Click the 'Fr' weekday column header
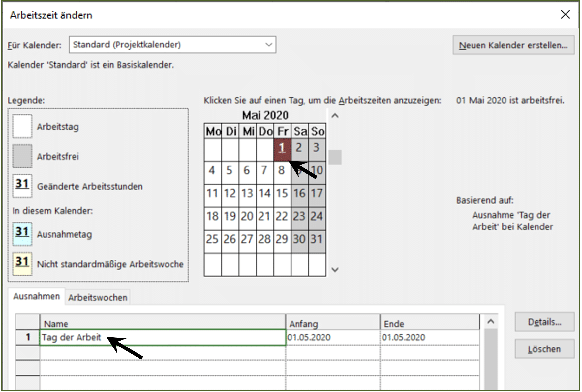The height and width of the screenshot is (392, 582). coord(282,131)
